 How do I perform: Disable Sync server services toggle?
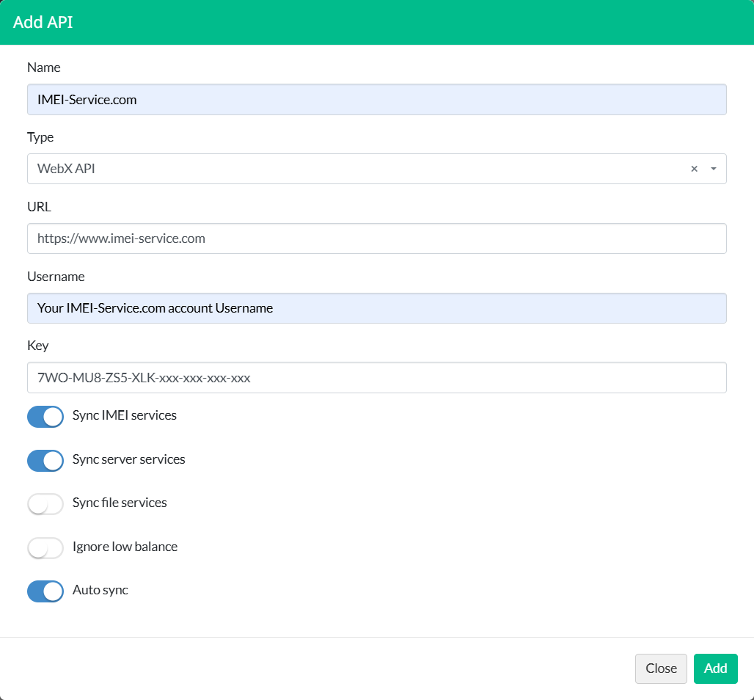[45, 460]
